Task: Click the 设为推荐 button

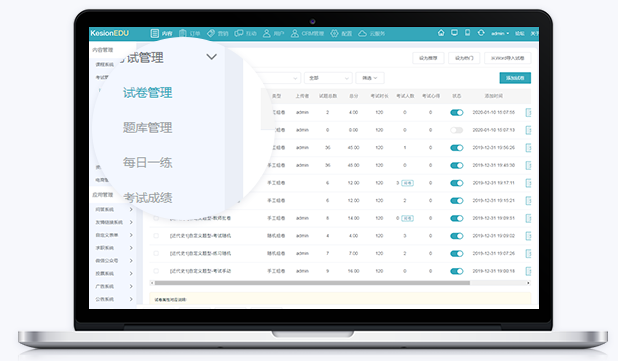Action: pyautogui.click(x=428, y=58)
